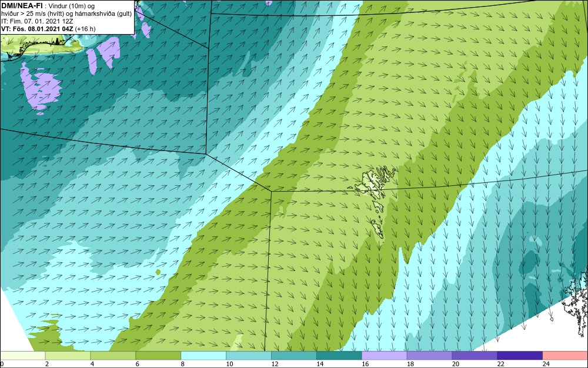This screenshot has height=368, width=588.
Task: Click legend scale label "12"
Action: pyautogui.click(x=275, y=364)
